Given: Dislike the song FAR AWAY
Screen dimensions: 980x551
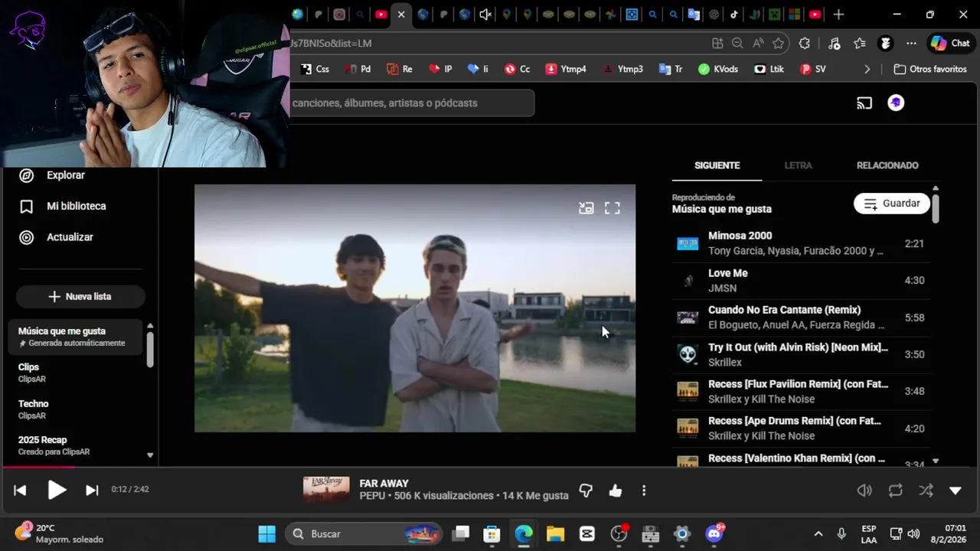Looking at the screenshot, I should click(586, 491).
